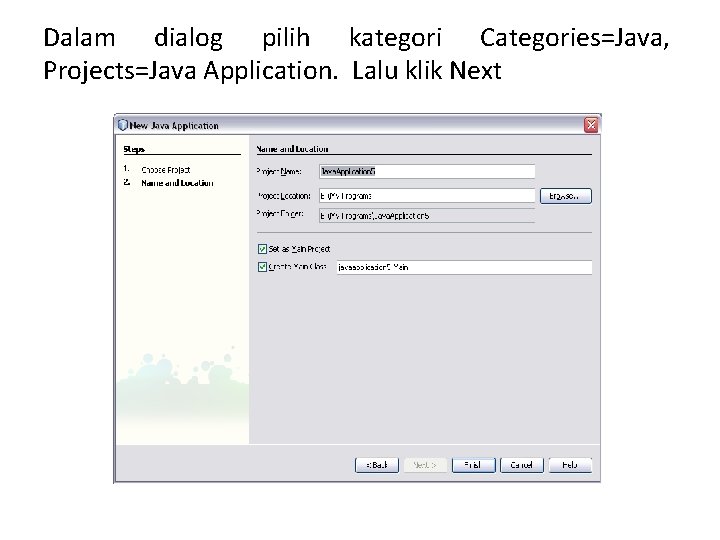Click the Project Name input field
The width and height of the screenshot is (720, 540).
(427, 171)
